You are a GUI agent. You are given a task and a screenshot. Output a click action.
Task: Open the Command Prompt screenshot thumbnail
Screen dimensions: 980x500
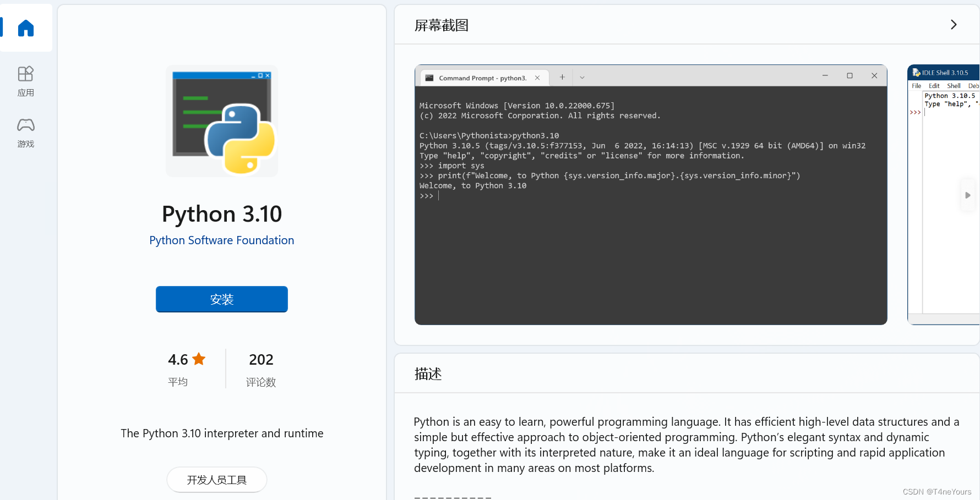pyautogui.click(x=651, y=195)
